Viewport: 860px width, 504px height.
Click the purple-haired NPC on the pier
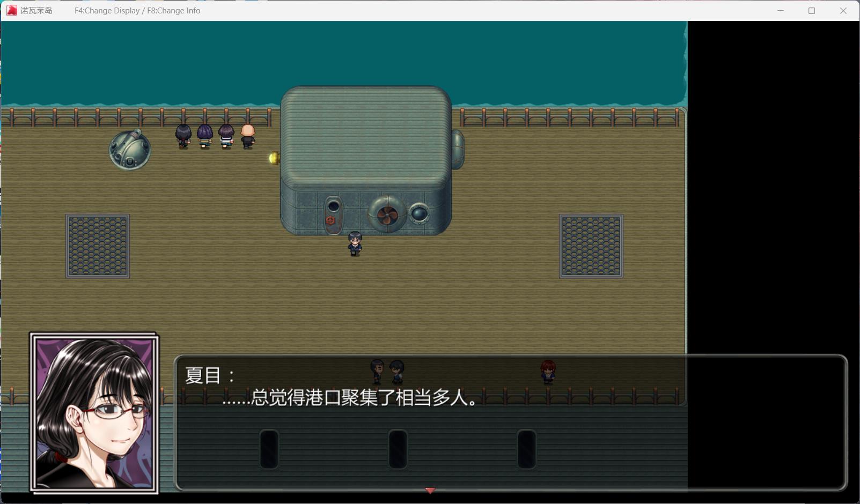(x=204, y=136)
